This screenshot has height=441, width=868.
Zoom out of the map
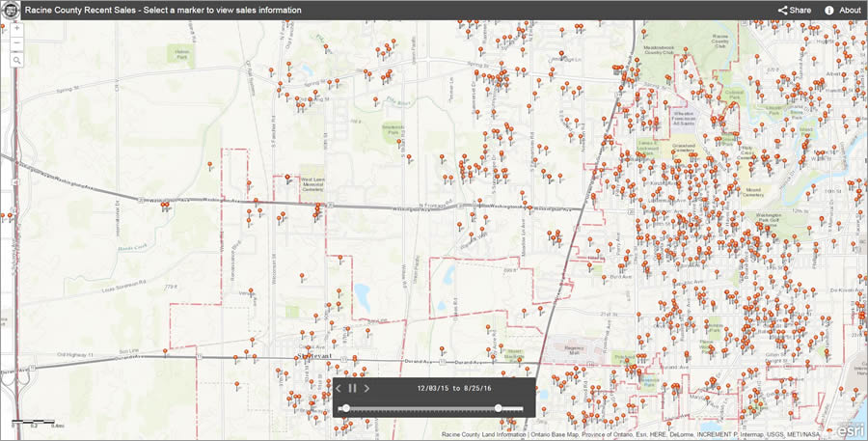point(16,42)
